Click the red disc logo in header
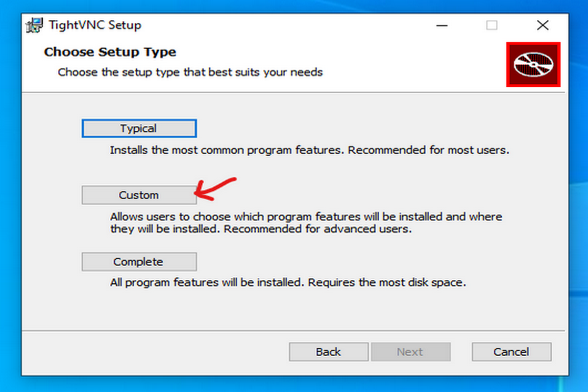 [533, 64]
